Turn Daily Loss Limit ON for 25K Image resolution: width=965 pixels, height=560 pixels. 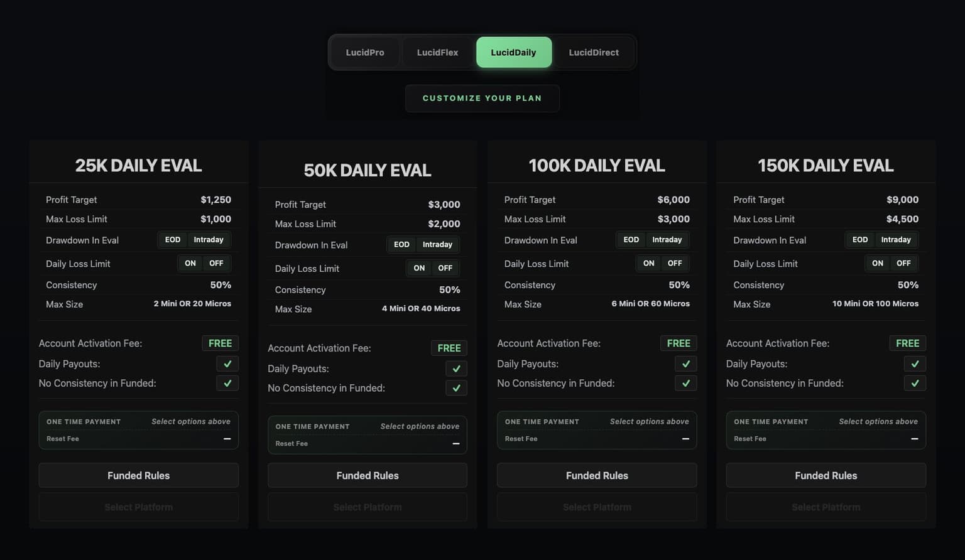click(x=190, y=263)
